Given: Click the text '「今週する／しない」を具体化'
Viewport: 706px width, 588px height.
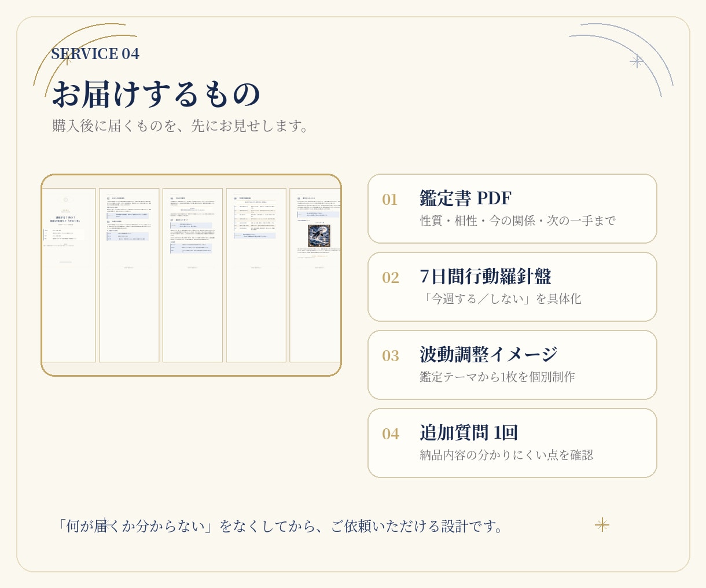Looking at the screenshot, I should click(x=501, y=299).
